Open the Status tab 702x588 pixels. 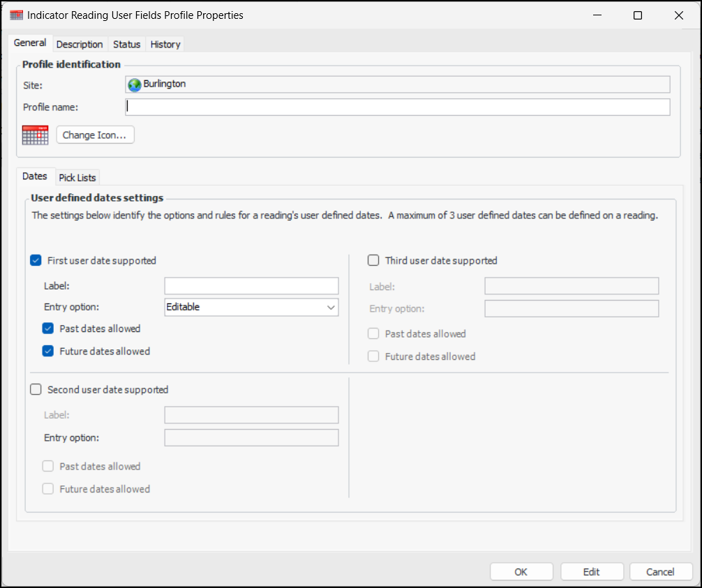[126, 44]
